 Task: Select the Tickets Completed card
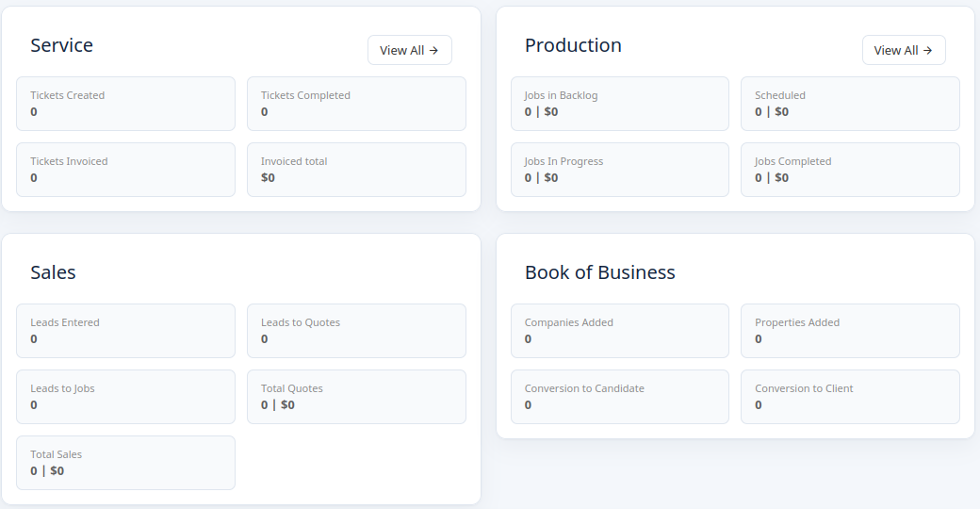point(356,104)
